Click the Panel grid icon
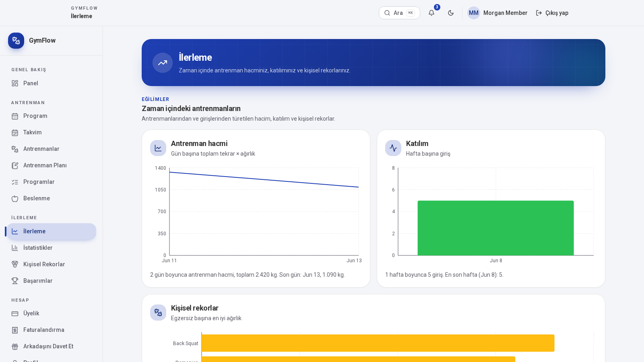Screen dimensions: 644x362 15,83
